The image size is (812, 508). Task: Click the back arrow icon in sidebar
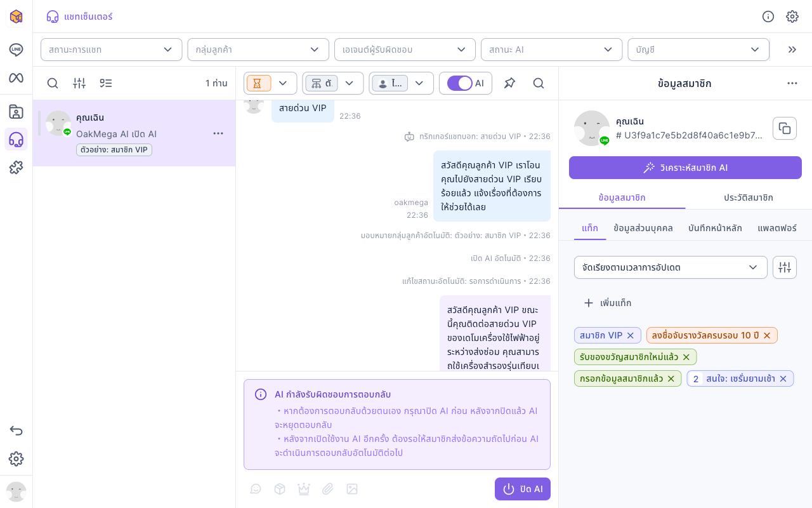16,431
